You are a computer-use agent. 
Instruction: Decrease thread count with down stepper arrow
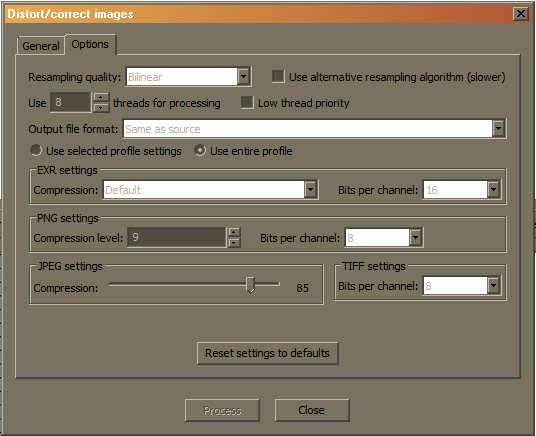tap(101, 107)
